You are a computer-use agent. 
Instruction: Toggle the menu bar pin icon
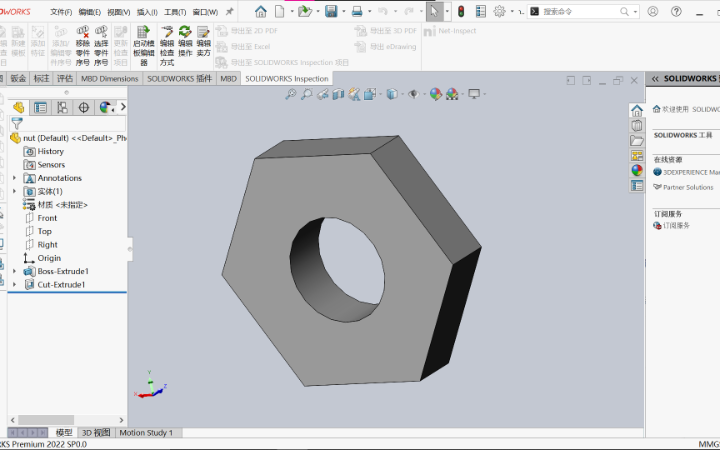229,11
